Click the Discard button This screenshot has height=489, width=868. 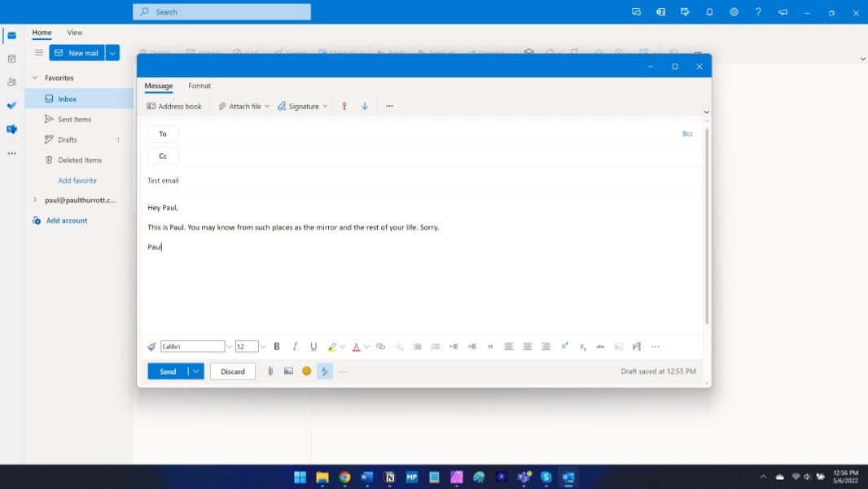(233, 372)
